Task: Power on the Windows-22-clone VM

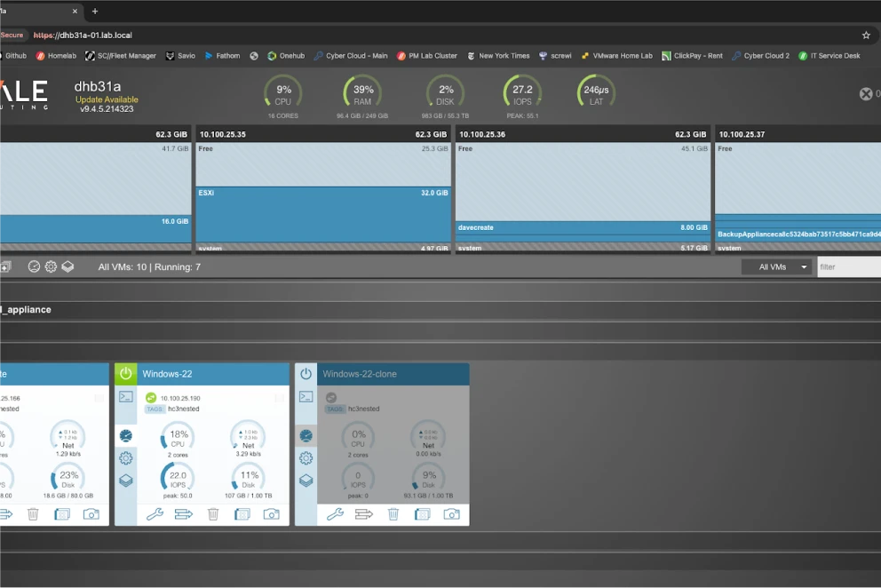Action: (x=306, y=374)
